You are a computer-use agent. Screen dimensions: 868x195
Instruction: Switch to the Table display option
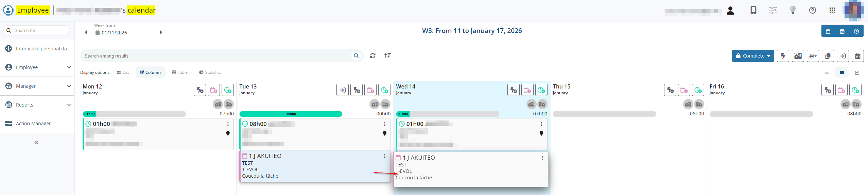point(180,72)
